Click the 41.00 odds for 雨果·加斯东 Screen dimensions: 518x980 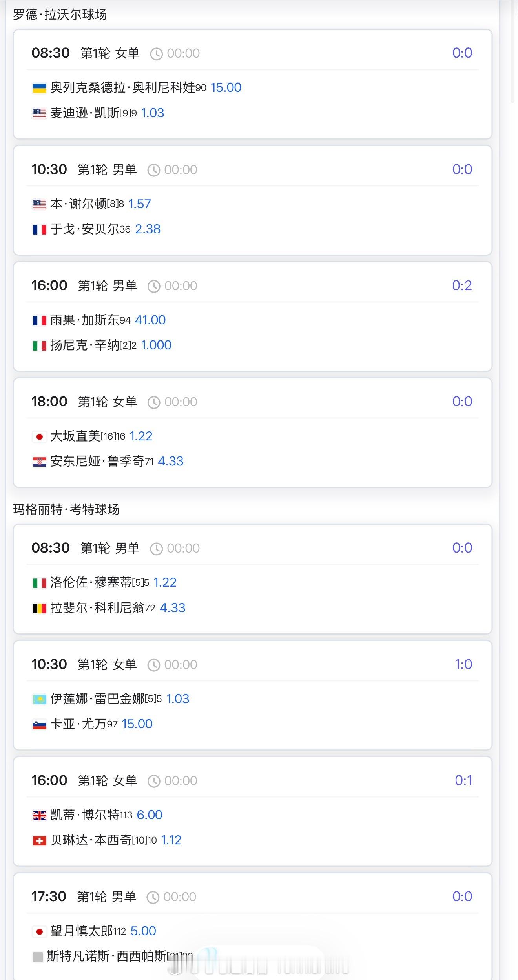(150, 320)
